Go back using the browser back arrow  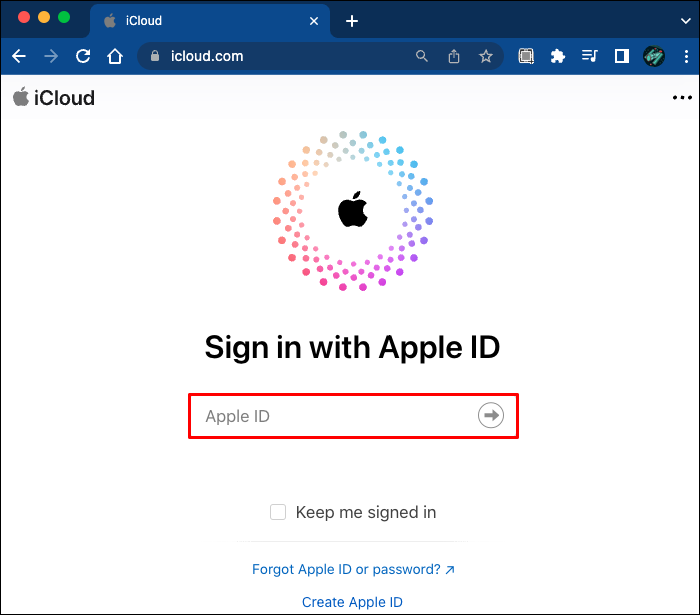[x=19, y=56]
